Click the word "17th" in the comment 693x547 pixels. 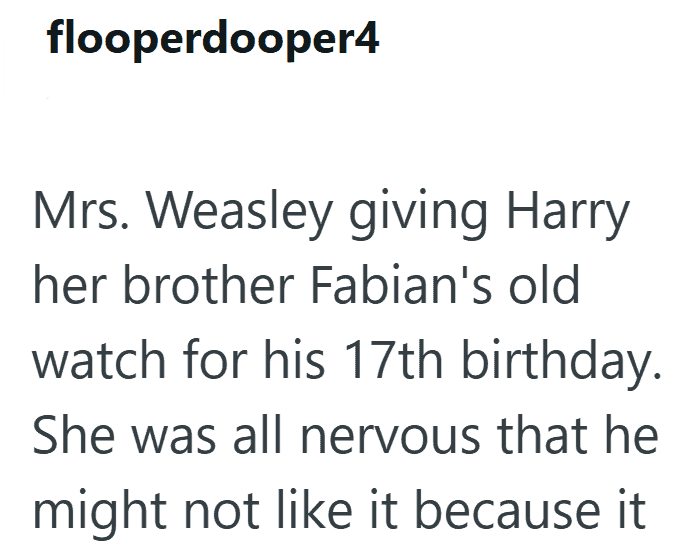pos(393,359)
